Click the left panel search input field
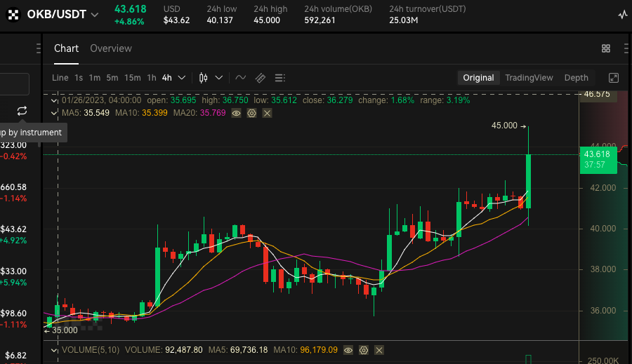The image size is (632, 364). (15, 84)
